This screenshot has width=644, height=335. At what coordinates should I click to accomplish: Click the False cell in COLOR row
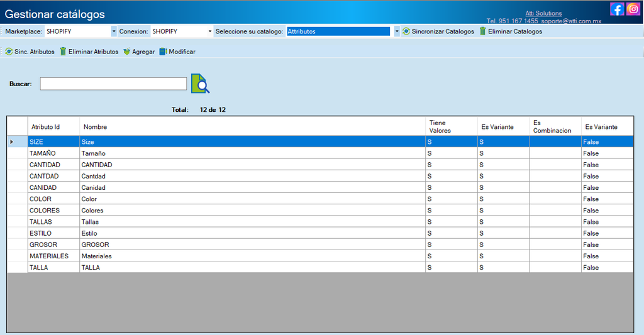point(607,199)
